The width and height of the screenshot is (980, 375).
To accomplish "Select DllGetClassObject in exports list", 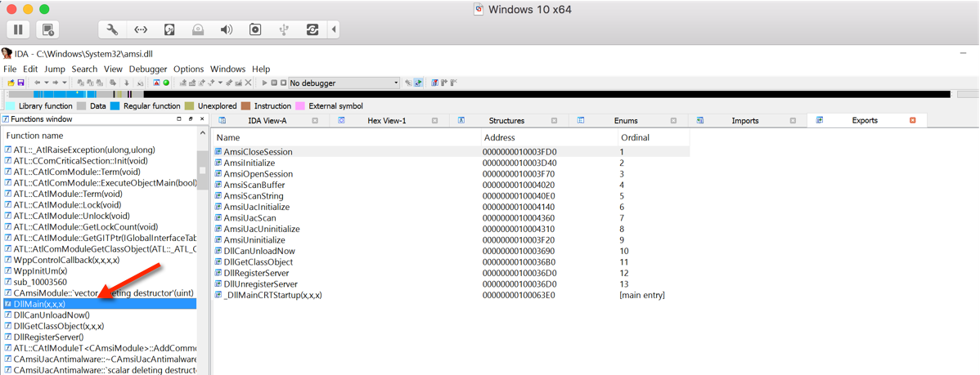I will [452, 262].
